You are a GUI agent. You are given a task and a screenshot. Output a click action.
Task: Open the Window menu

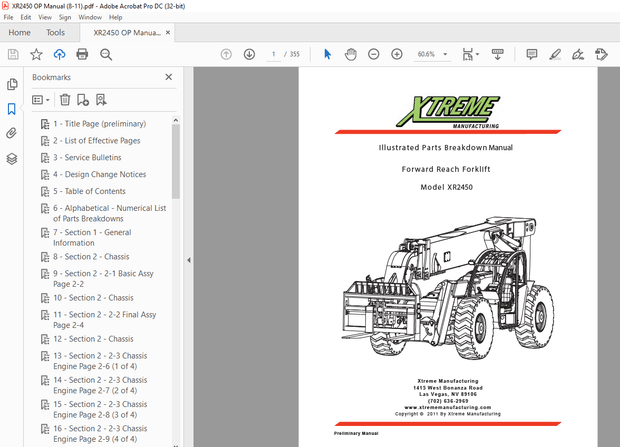coord(90,17)
